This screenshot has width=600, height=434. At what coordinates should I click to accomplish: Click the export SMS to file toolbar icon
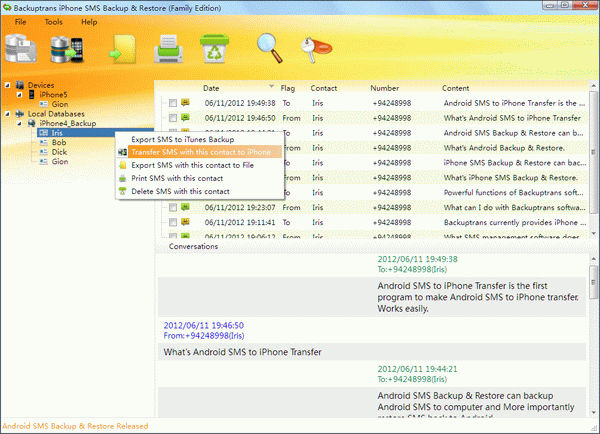pos(123,49)
